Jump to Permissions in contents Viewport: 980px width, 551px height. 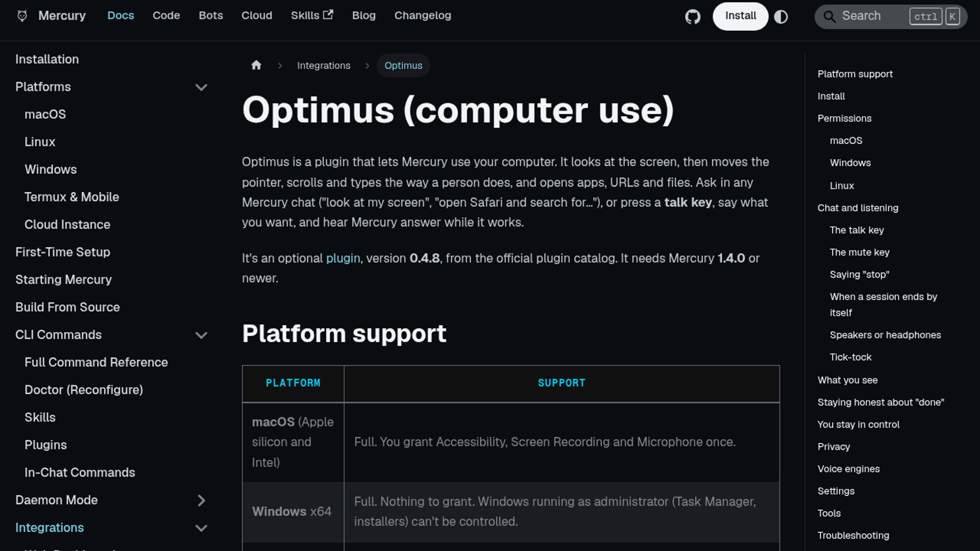click(x=844, y=118)
